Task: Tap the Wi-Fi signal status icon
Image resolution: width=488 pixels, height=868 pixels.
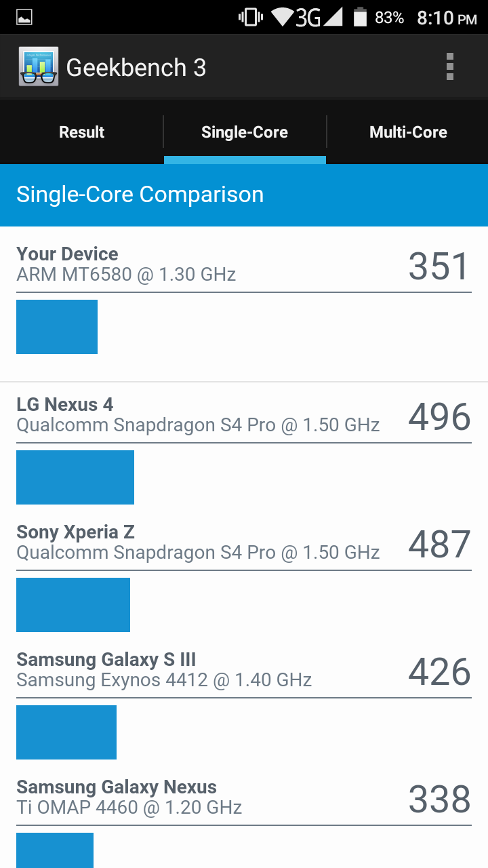Action: [282, 18]
